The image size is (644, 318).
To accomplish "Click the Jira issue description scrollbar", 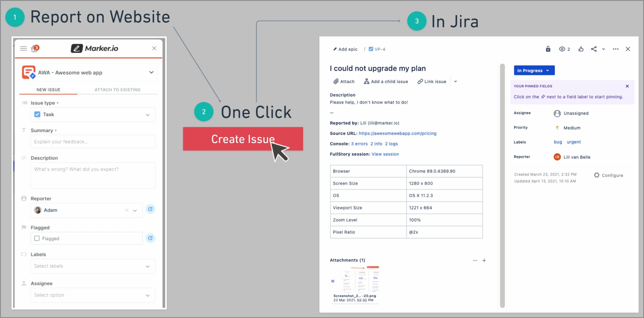I will coord(502,185).
